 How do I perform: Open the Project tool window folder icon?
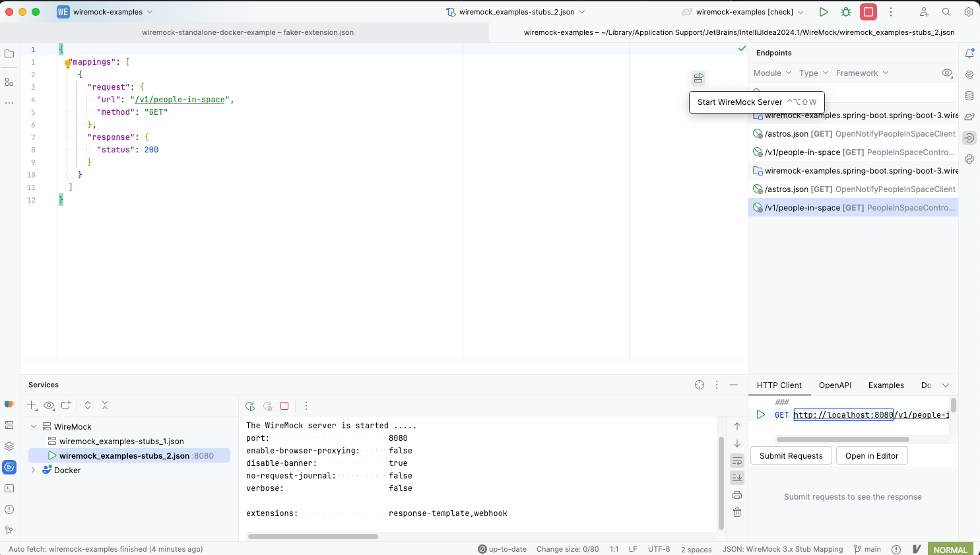click(9, 53)
